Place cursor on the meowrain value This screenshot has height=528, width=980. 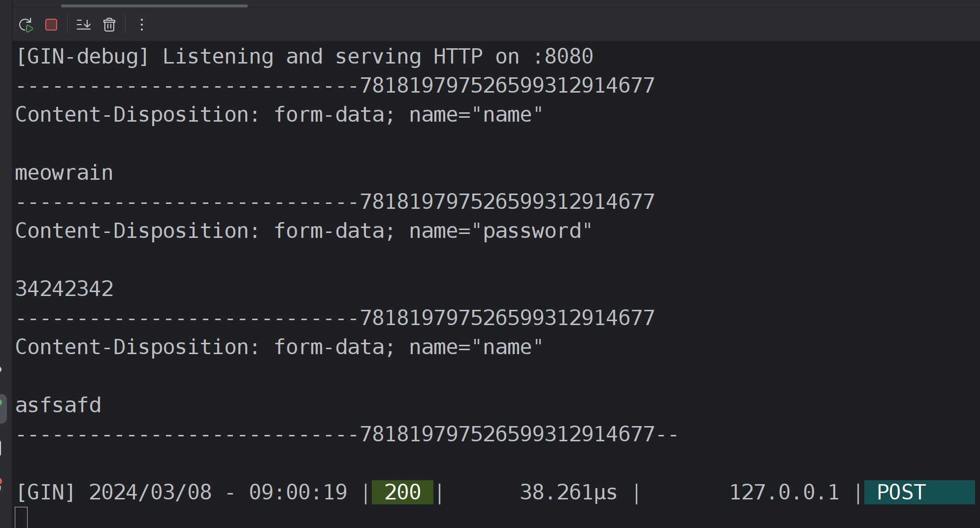pyautogui.click(x=65, y=173)
